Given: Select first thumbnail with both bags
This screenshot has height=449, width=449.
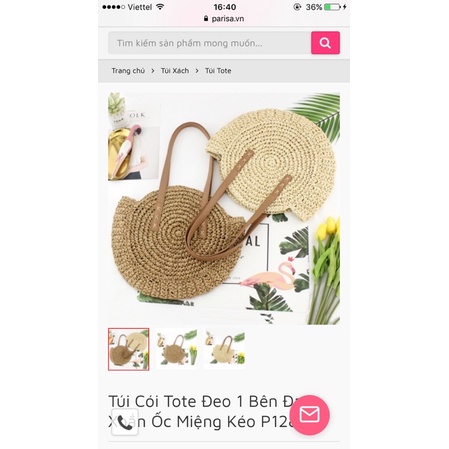Looking at the screenshot, I should pos(129,349).
